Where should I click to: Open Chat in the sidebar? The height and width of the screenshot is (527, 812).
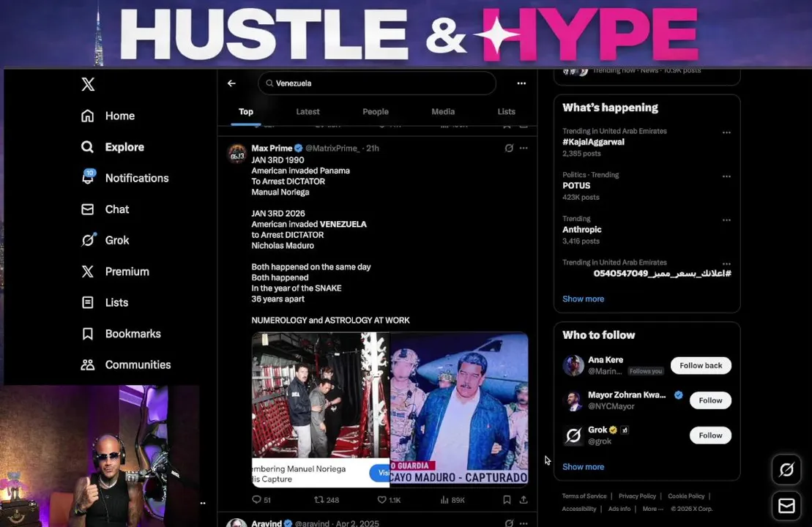tap(105, 209)
